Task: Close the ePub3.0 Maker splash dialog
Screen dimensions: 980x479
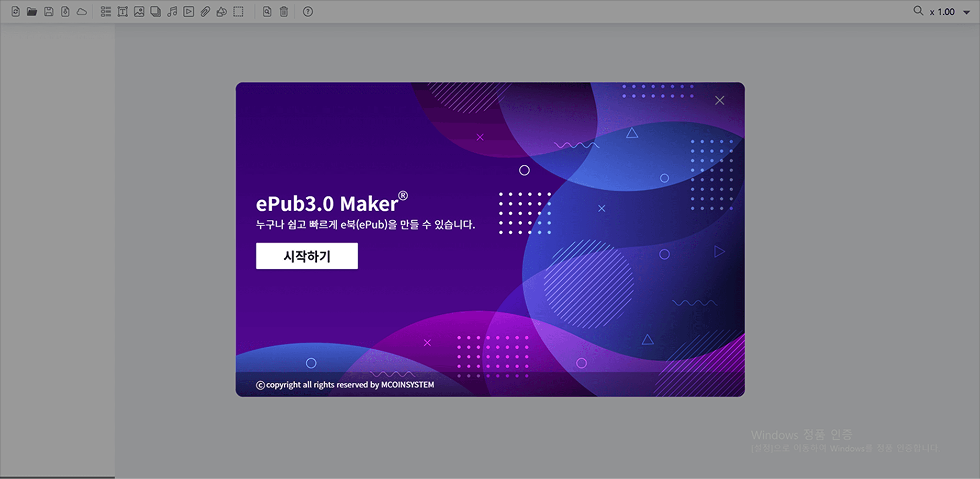Action: [720, 101]
